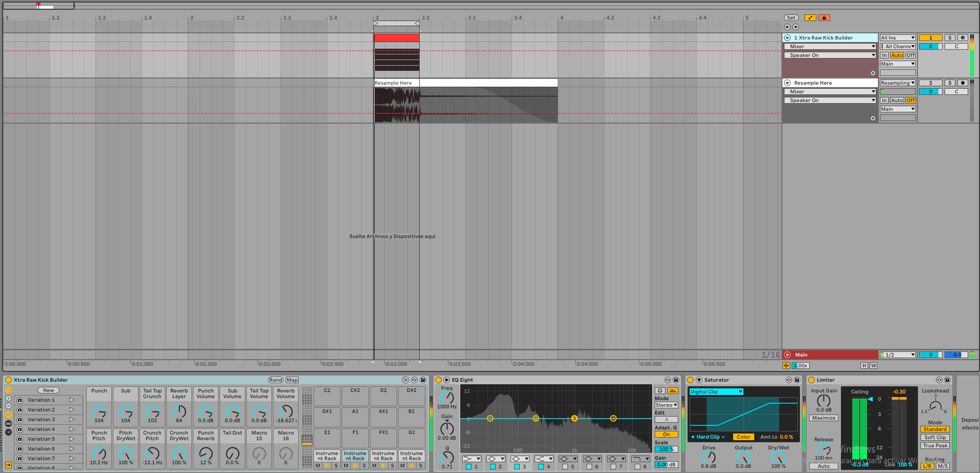
Task: Click the orange lock envelopes icon
Action: click(x=824, y=18)
